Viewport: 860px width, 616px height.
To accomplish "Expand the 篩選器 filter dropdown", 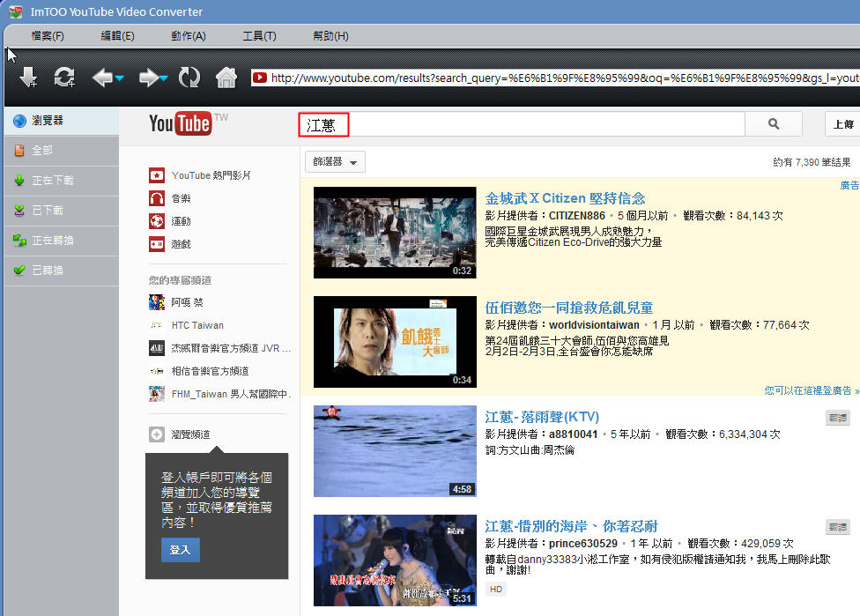I will (x=335, y=162).
